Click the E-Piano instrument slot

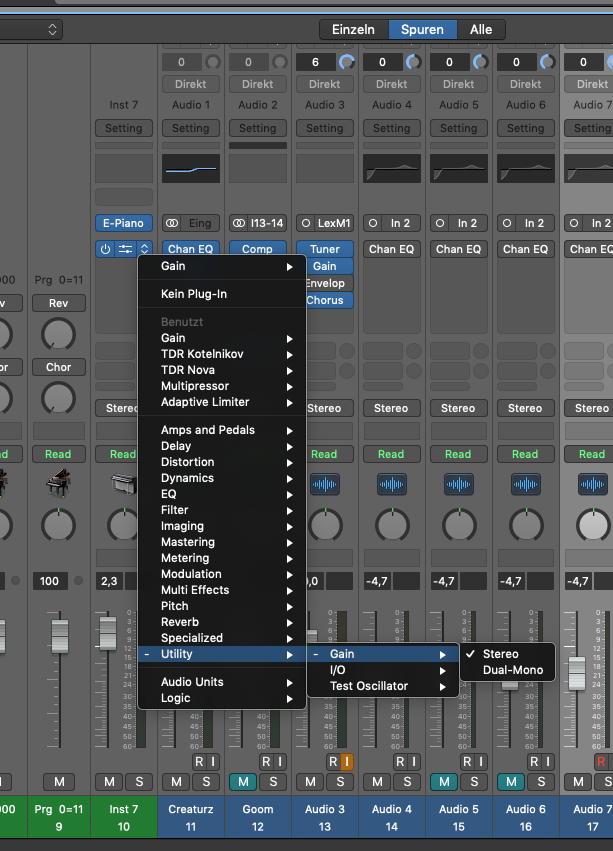click(124, 223)
